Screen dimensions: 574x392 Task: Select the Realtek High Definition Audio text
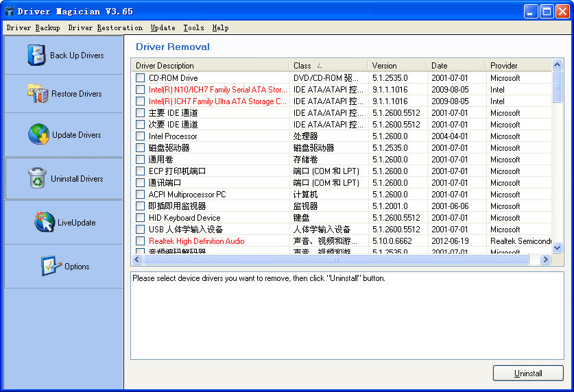click(197, 241)
